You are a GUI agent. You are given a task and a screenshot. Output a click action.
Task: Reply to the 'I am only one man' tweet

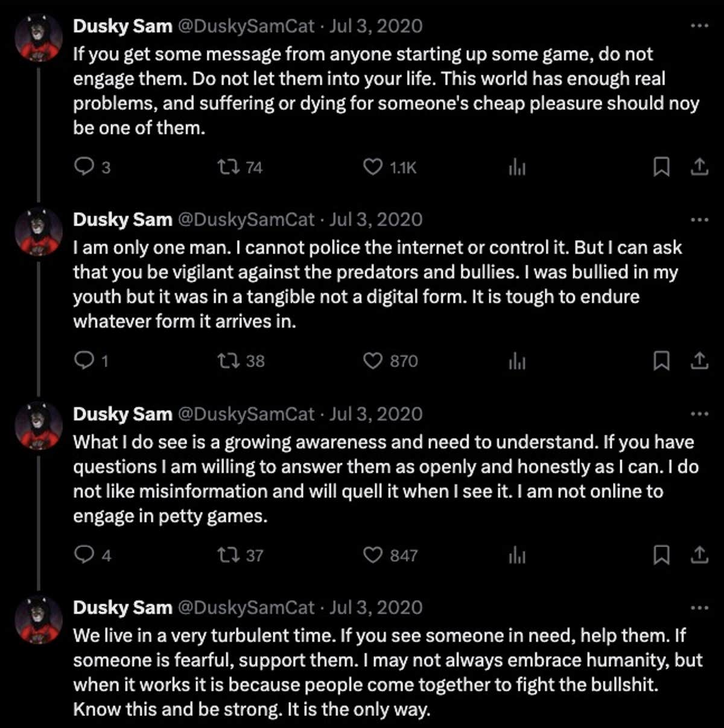(x=83, y=361)
